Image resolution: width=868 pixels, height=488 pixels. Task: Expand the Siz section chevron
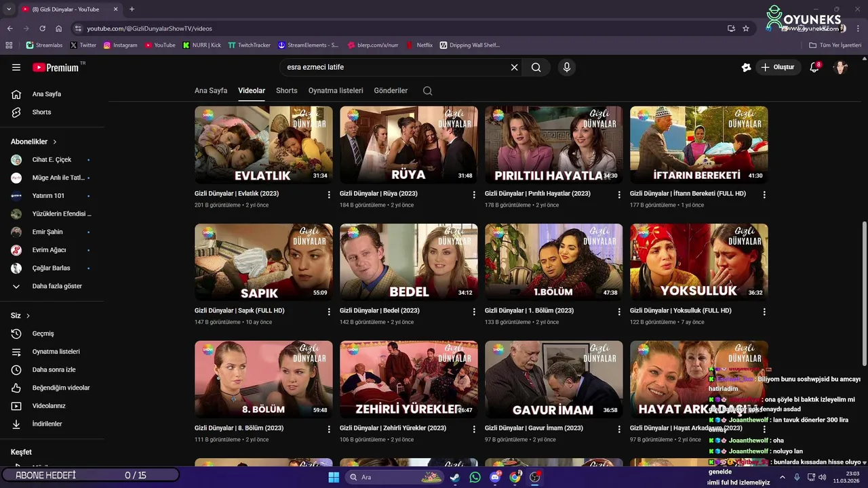[28, 316]
